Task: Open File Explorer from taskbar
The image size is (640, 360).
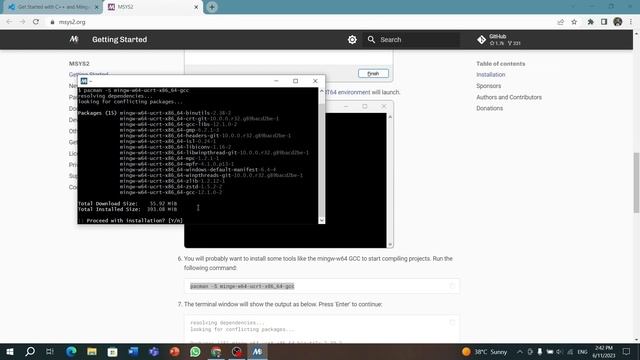Action: pyautogui.click(x=92, y=351)
